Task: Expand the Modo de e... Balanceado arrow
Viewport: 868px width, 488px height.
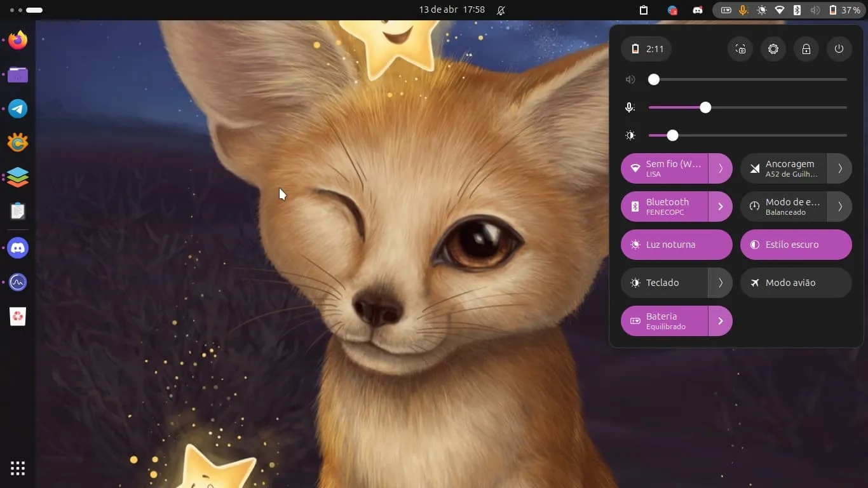Action: pyautogui.click(x=840, y=207)
